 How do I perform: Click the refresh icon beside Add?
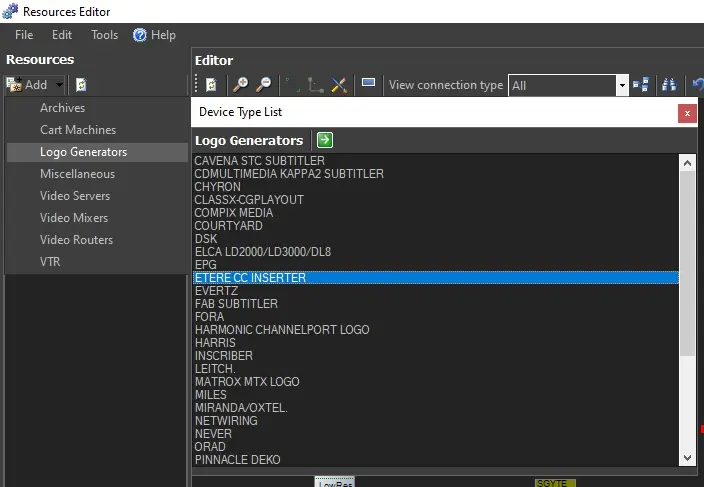pos(81,85)
